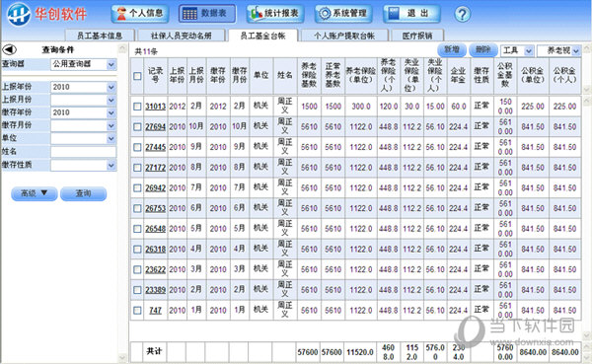The width and height of the screenshot is (592, 364).
Task: Click the 共计 totals row label
Action: click(154, 351)
